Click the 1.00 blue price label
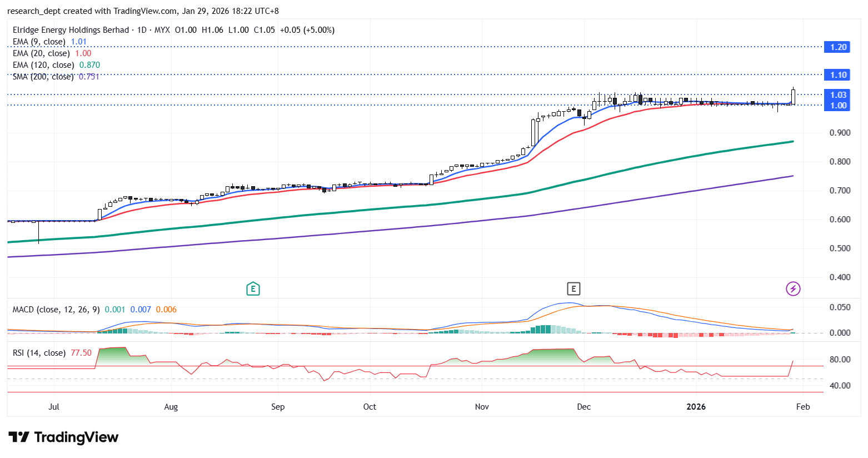This screenshot has width=868, height=458. [x=838, y=106]
